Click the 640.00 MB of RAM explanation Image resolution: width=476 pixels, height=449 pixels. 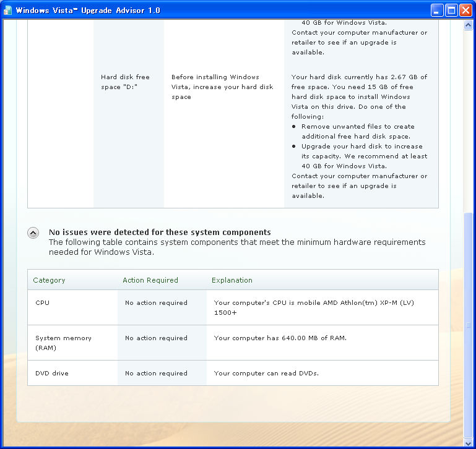coord(280,338)
